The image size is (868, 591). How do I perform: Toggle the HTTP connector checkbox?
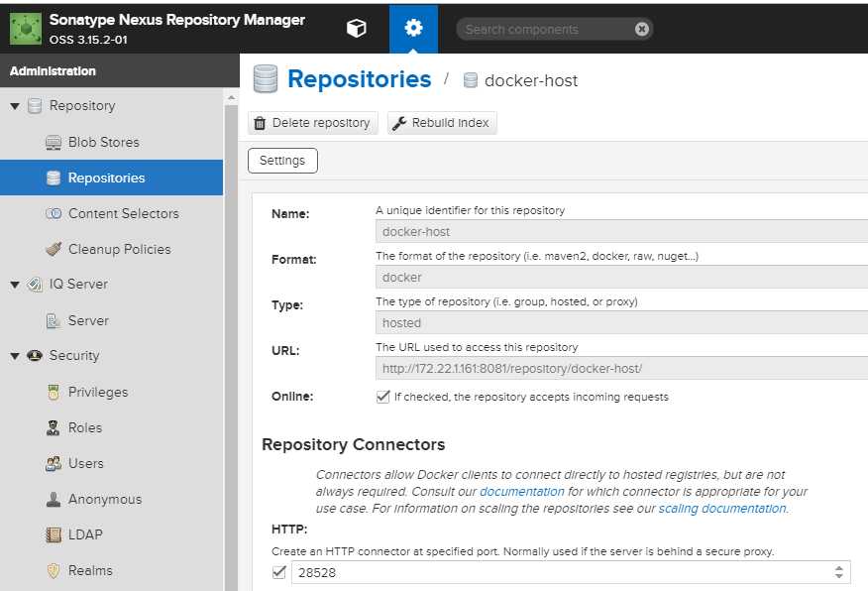[x=279, y=572]
